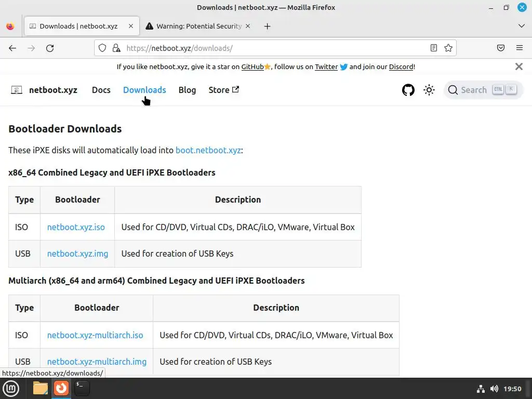Open the volume control tray icon
The image size is (532, 399).
tap(494, 389)
